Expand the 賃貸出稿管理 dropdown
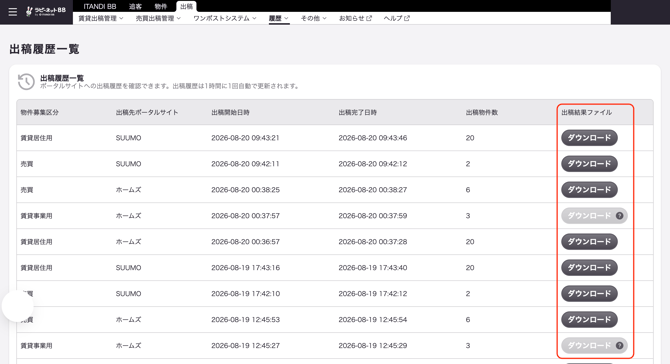 [x=100, y=18]
